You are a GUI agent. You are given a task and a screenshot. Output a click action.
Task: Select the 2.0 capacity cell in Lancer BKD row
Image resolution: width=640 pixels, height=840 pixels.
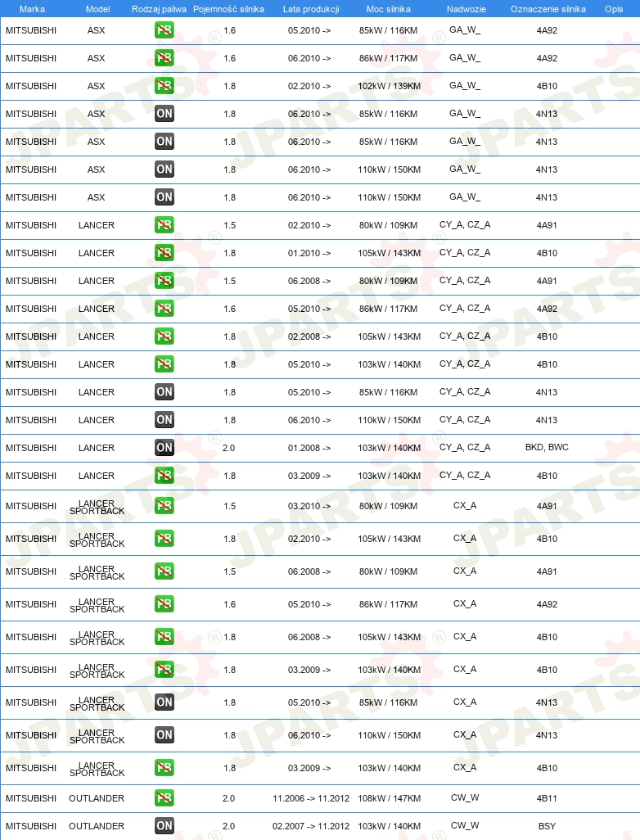(228, 449)
